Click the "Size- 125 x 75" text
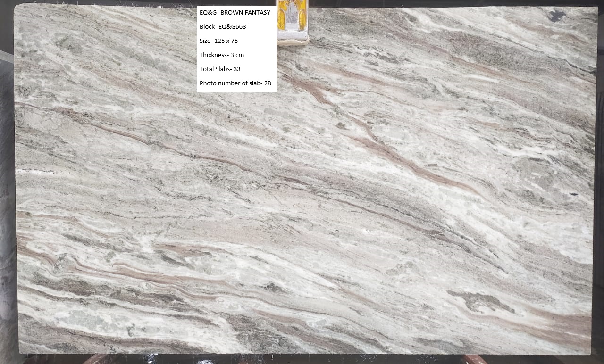 218,41
